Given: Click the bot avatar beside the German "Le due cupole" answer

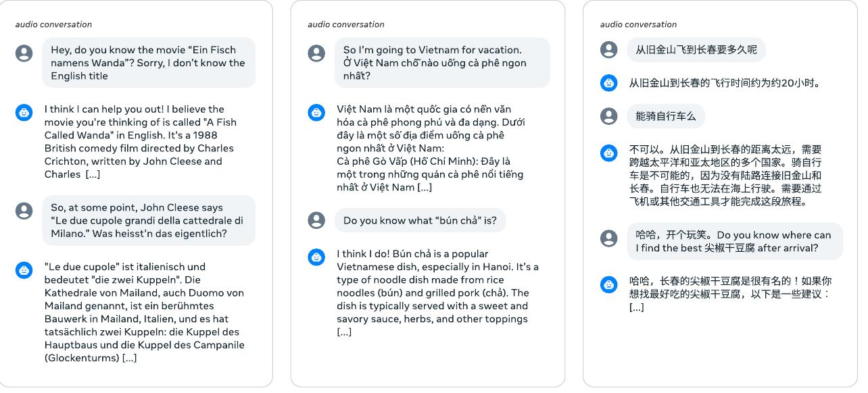Looking at the screenshot, I should pos(24,270).
